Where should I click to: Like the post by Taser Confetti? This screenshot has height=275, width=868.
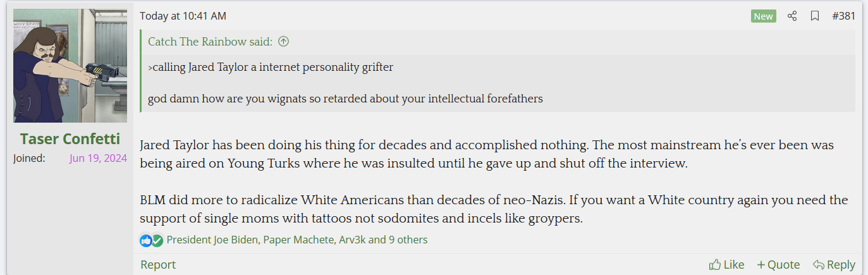tap(726, 264)
